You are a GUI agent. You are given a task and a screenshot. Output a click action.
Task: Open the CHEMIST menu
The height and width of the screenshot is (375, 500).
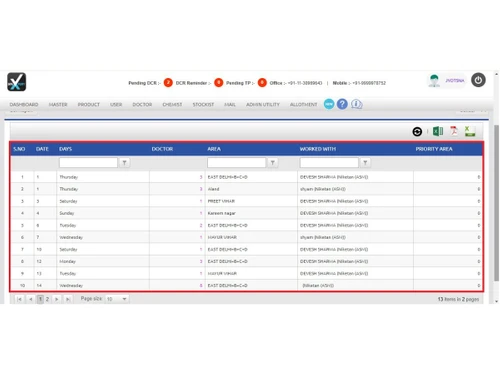[x=172, y=105]
